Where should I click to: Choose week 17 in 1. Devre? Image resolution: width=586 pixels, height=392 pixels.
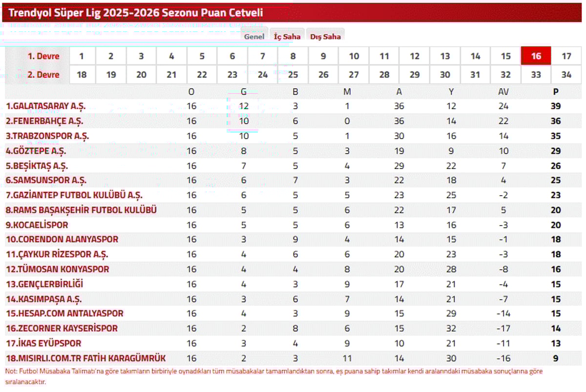click(566, 56)
